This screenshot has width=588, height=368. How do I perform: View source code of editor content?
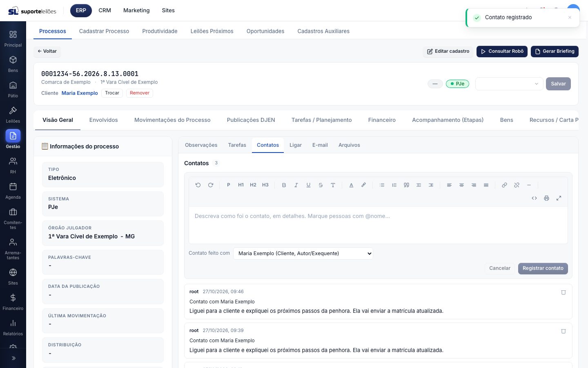(x=534, y=198)
